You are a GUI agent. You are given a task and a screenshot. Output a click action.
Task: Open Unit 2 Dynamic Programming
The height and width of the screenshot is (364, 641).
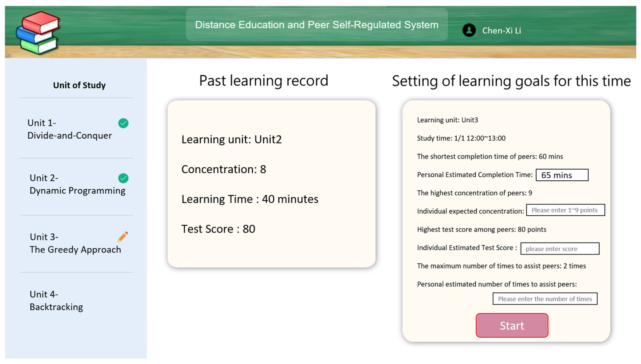click(77, 184)
